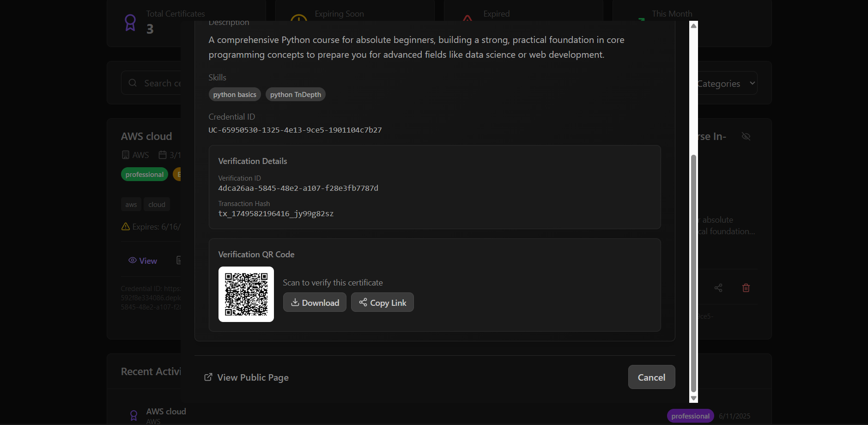Click the aws tag on AWS cloud card
868x425 pixels.
coord(131,205)
